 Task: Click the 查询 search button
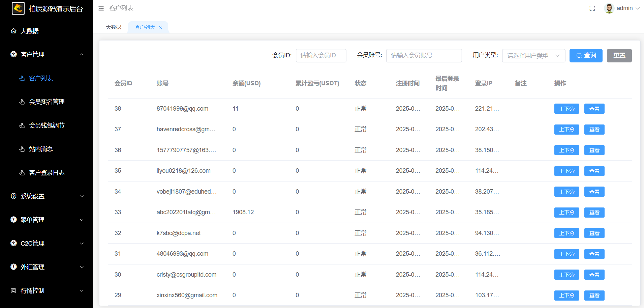pos(586,56)
